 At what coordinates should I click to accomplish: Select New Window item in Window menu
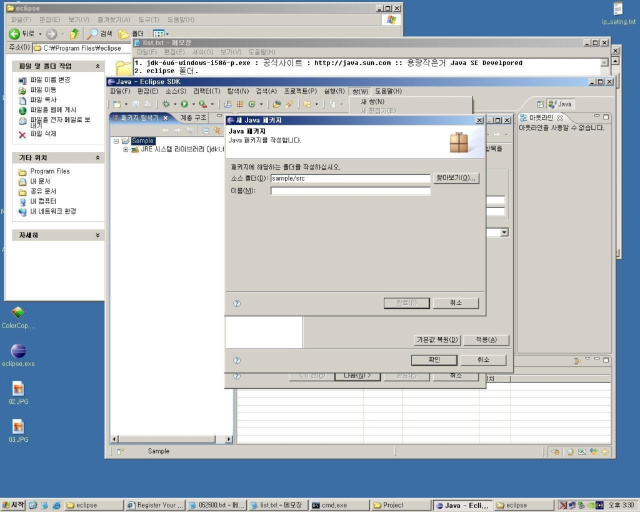[x=372, y=102]
